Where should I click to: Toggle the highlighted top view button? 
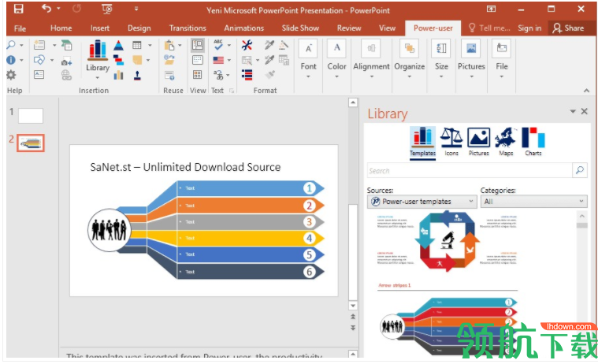click(x=198, y=45)
